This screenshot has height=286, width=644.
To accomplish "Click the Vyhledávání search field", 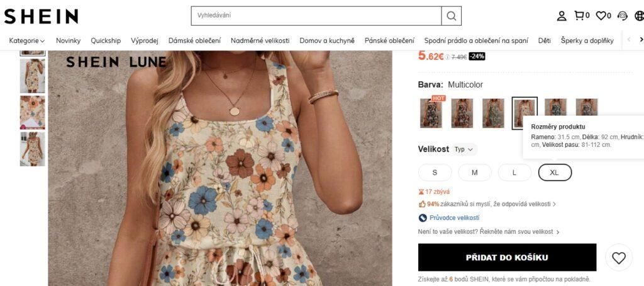I will point(316,16).
